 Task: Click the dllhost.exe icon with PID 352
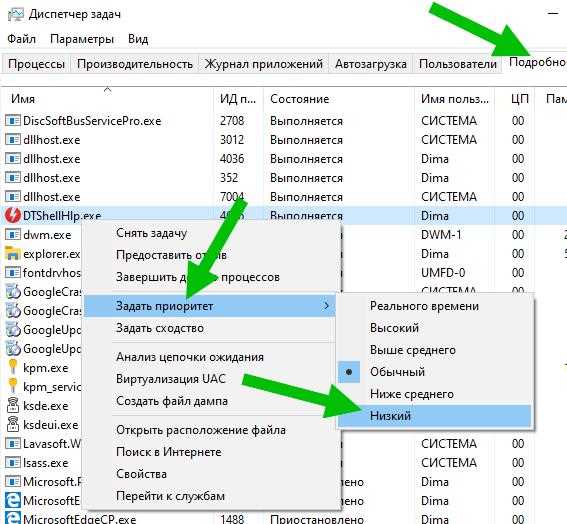coord(13,178)
